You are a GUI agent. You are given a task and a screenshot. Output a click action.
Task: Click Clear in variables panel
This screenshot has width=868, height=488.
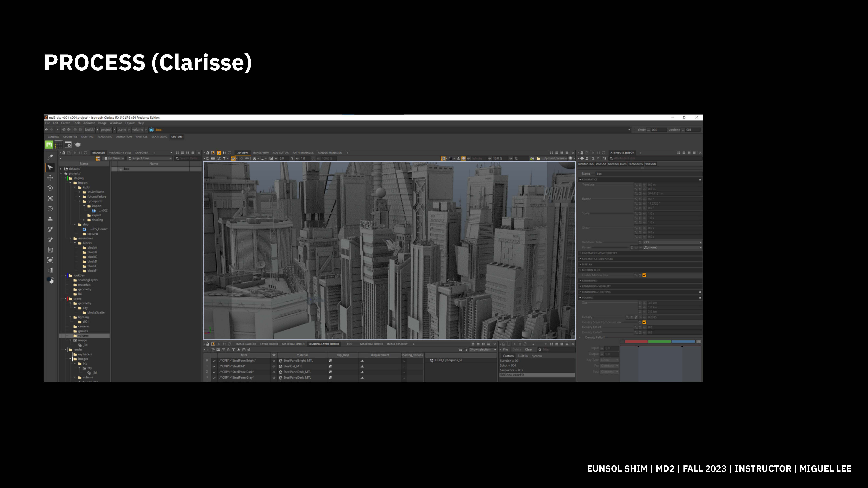click(x=528, y=350)
